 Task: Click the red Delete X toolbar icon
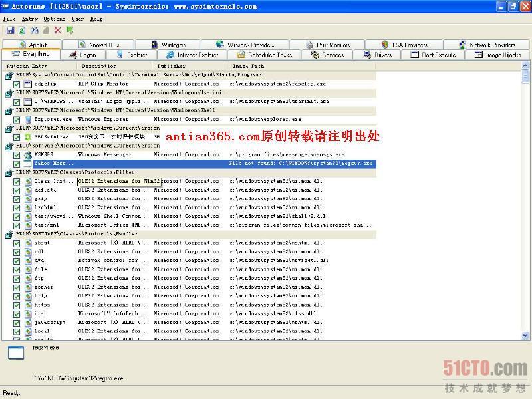(x=58, y=30)
